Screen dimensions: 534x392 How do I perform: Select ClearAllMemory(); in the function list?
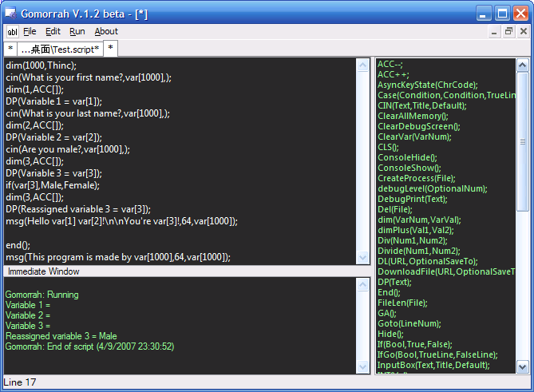coord(413,116)
